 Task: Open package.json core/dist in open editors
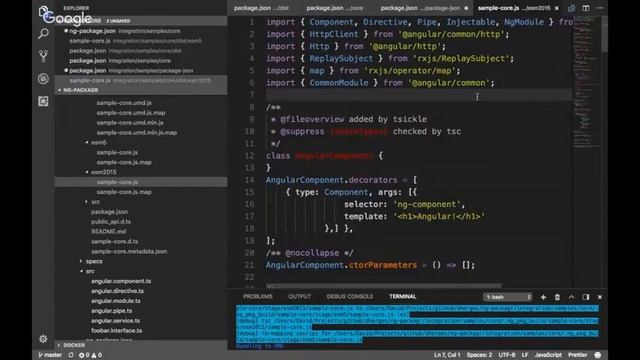pyautogui.click(x=125, y=51)
